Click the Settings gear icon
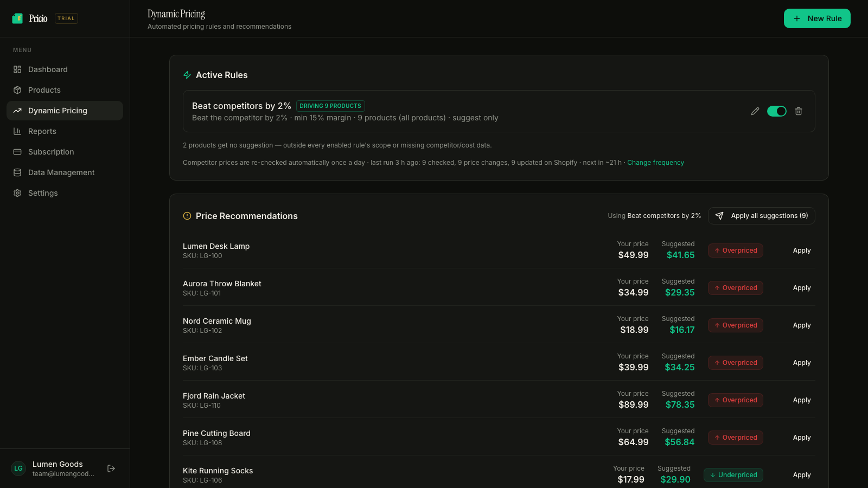The height and width of the screenshot is (488, 868). (17, 193)
